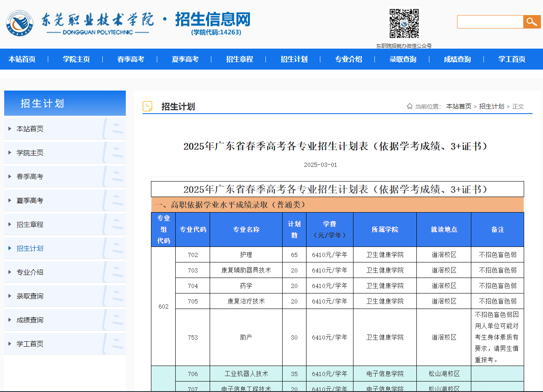
Task: Click inside the search input box
Action: pos(490,21)
